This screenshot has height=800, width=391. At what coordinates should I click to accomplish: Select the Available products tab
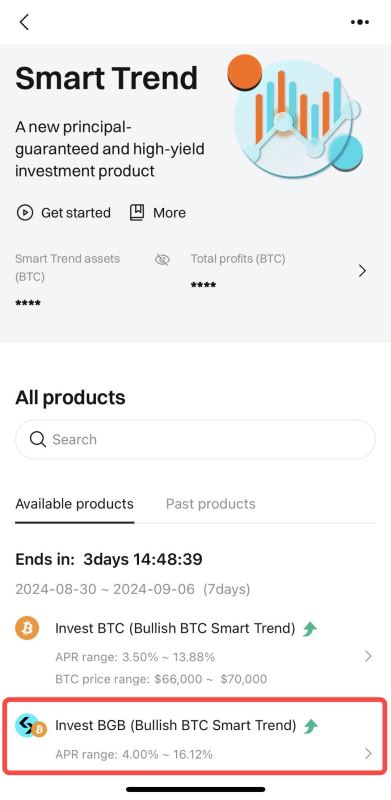(x=75, y=504)
